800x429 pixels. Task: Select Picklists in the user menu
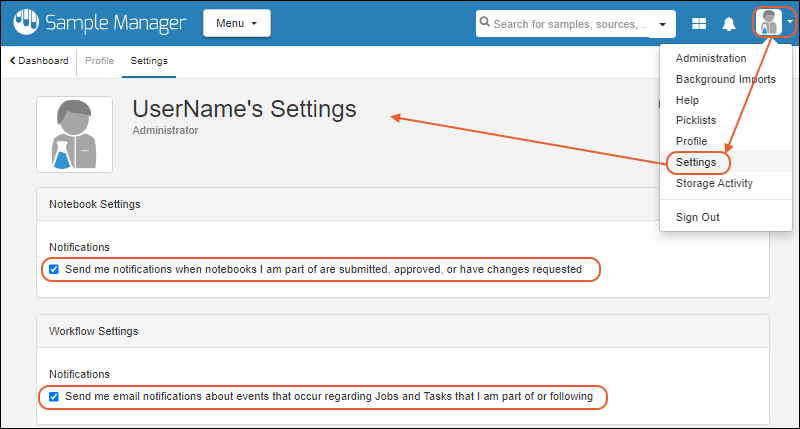pos(696,120)
